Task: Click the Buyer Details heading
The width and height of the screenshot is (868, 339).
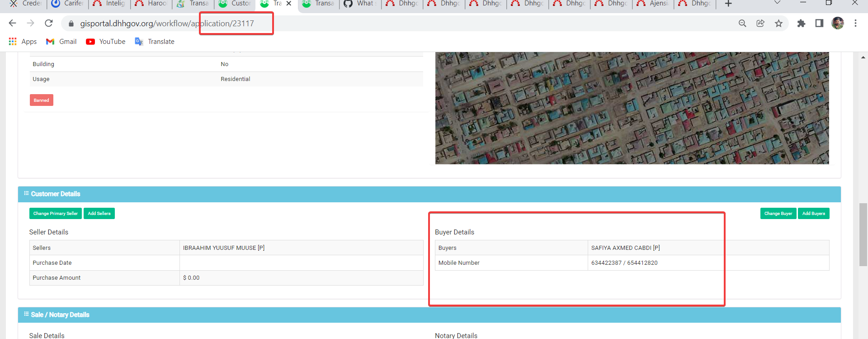Action: pos(454,232)
